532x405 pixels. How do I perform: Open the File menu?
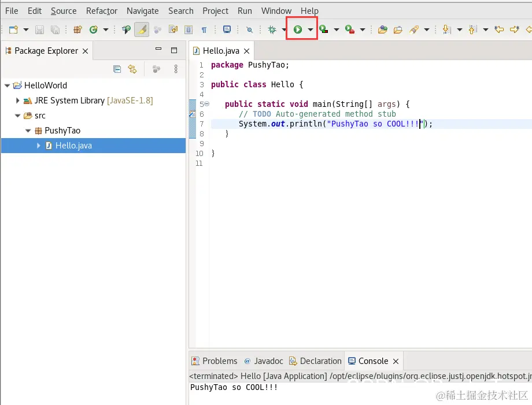point(12,11)
